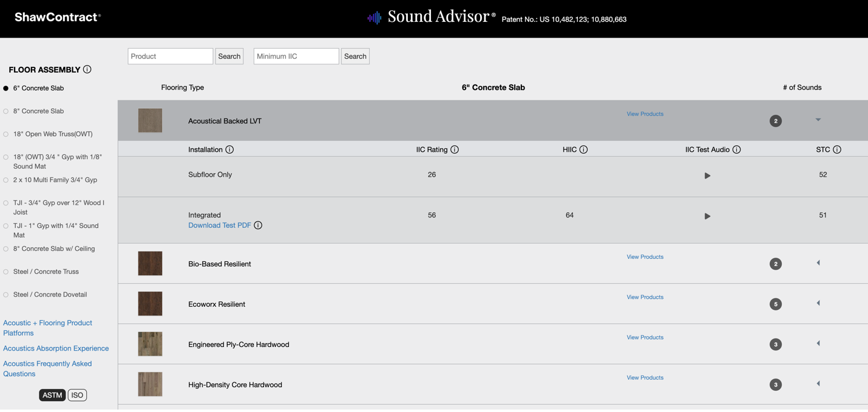This screenshot has width=868, height=412.
Task: Open the IIC Rating info tooltip icon
Action: tap(455, 149)
